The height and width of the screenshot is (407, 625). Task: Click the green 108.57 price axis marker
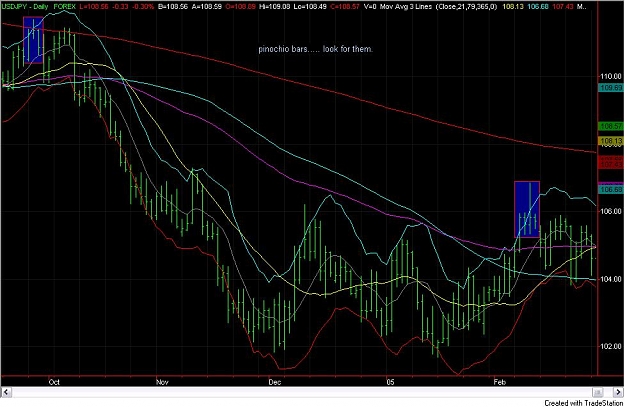[x=611, y=126]
